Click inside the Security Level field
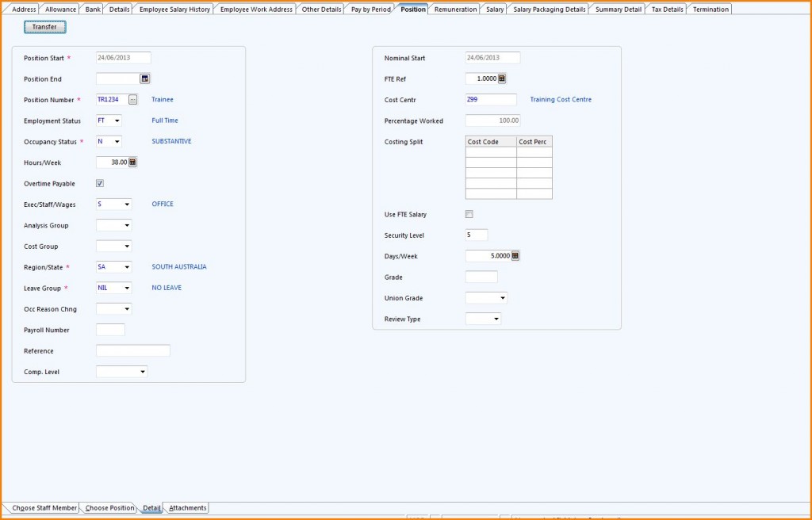 point(476,235)
